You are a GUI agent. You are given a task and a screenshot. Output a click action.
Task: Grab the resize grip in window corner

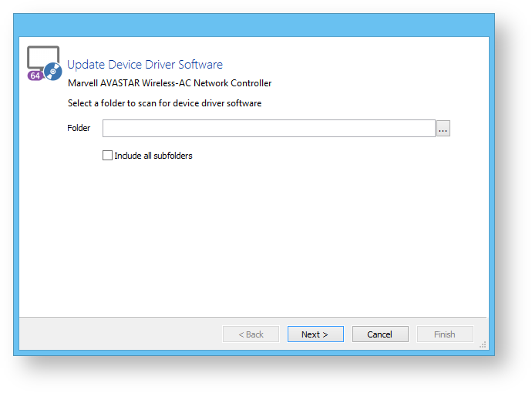483,344
